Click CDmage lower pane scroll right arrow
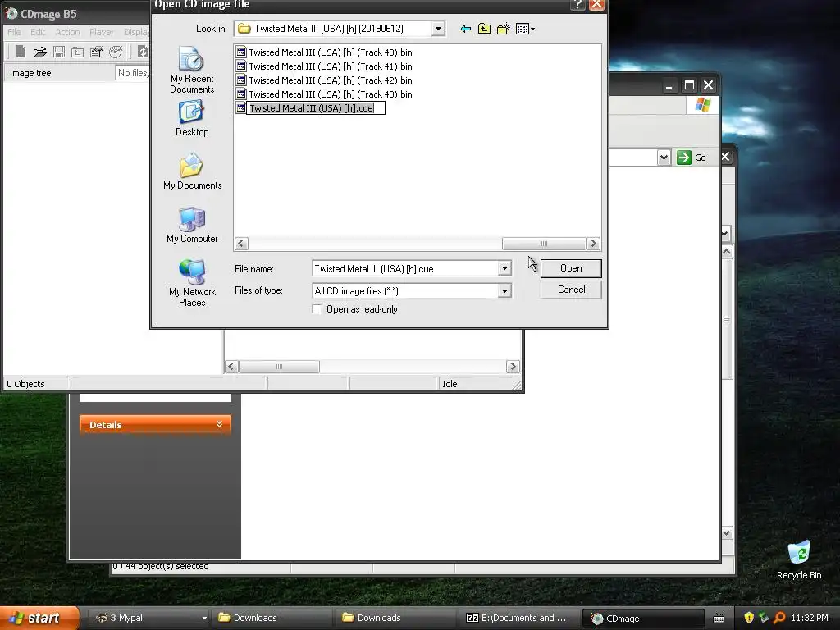Image resolution: width=840 pixels, height=630 pixels. [x=513, y=367]
